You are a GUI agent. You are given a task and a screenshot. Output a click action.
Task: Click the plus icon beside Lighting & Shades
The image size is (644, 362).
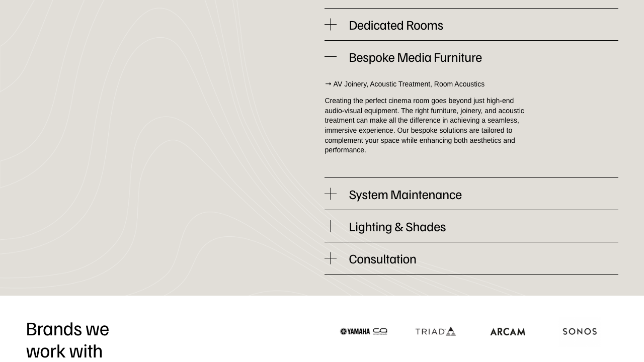click(x=331, y=226)
